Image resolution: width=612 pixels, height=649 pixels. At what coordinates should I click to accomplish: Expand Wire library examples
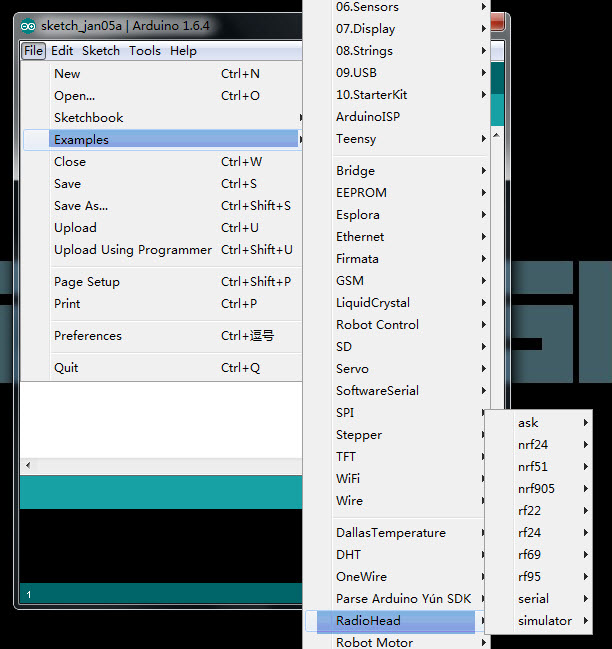click(395, 500)
